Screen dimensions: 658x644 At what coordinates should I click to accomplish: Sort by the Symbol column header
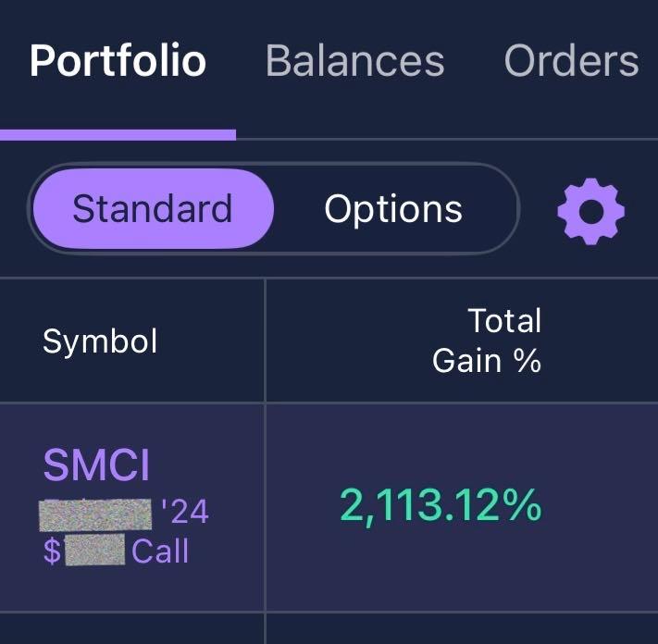click(100, 341)
